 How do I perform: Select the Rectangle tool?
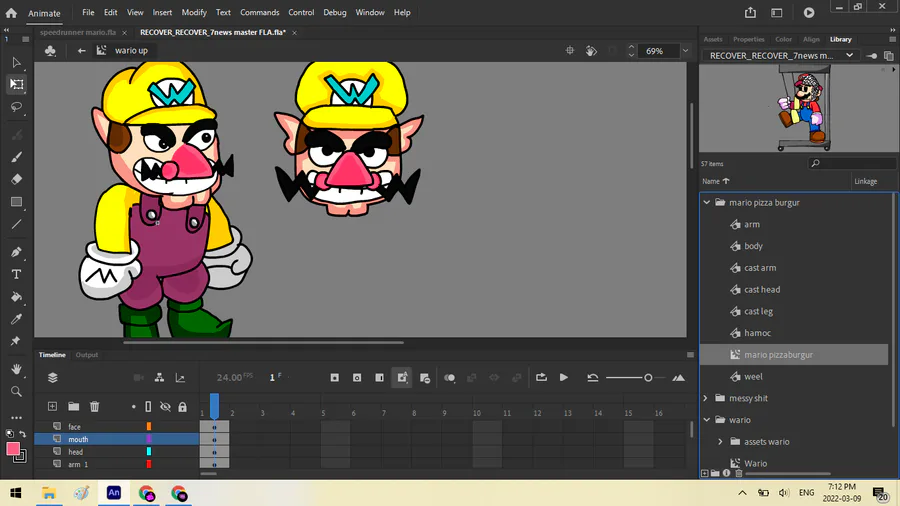(16, 202)
